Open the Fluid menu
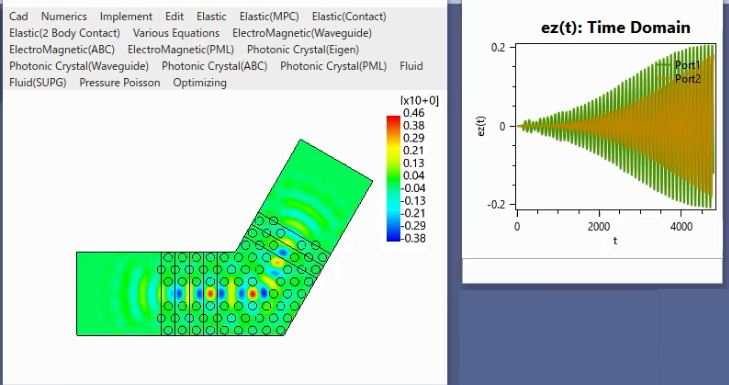This screenshot has height=385, width=729. coord(411,66)
